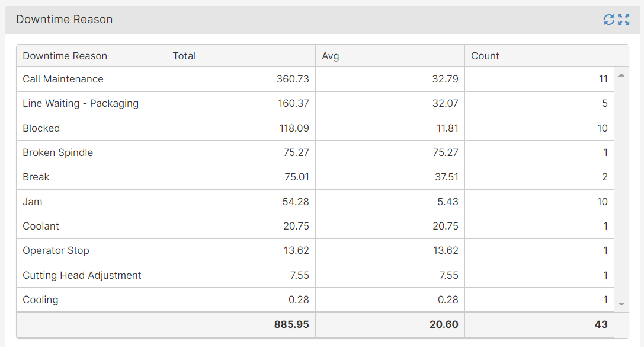
Task: Select the Jam downtime row
Action: [33, 202]
